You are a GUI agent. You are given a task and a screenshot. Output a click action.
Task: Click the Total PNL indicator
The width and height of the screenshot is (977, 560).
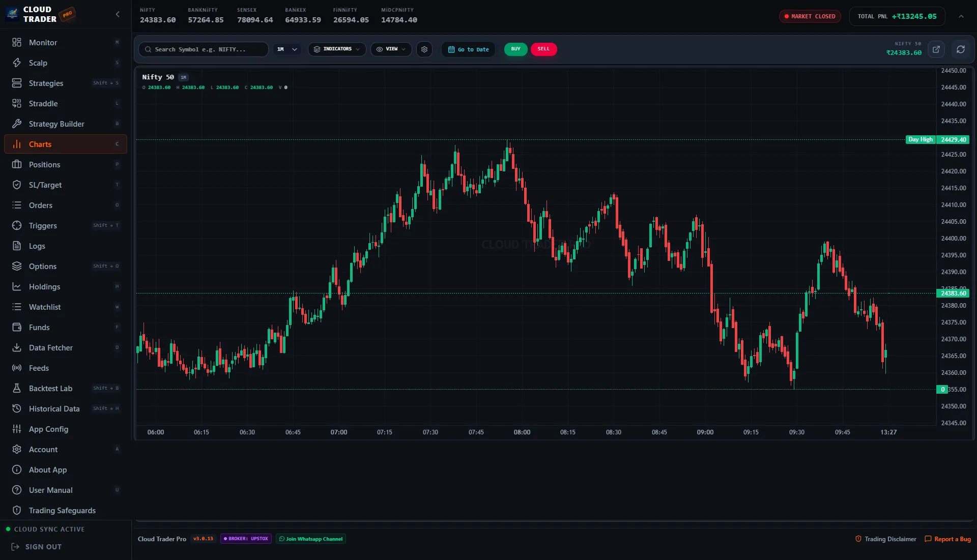point(897,16)
